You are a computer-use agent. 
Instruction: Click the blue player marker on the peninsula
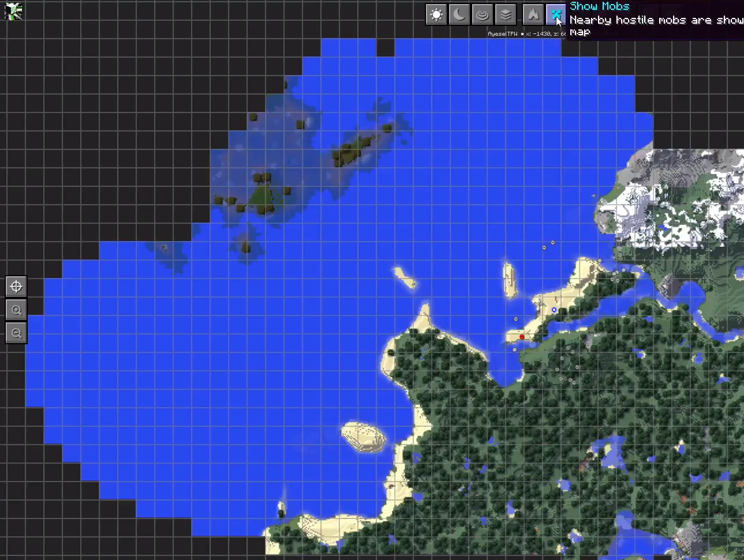pos(553,310)
